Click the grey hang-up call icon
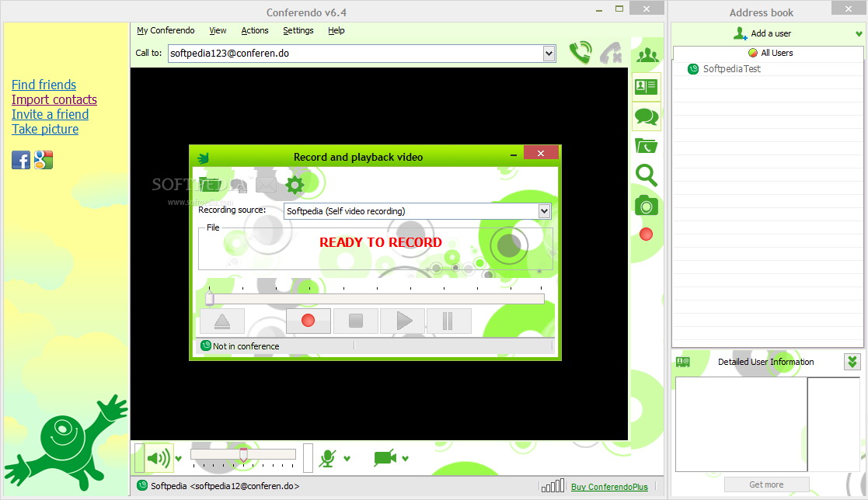 (x=611, y=53)
